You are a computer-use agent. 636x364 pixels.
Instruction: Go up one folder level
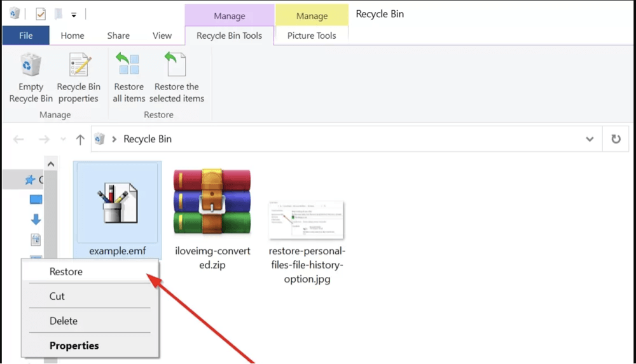(x=80, y=140)
